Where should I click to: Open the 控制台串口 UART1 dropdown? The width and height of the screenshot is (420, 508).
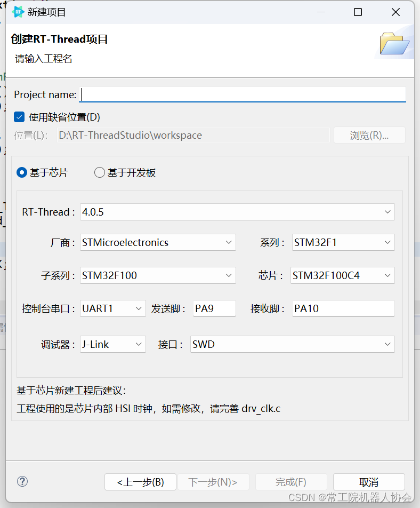coord(113,308)
